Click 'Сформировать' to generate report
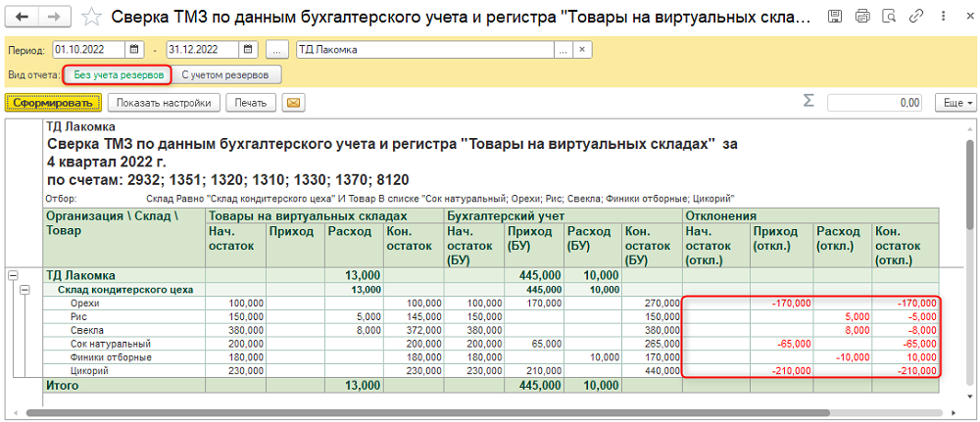The width and height of the screenshot is (980, 422). (53, 102)
